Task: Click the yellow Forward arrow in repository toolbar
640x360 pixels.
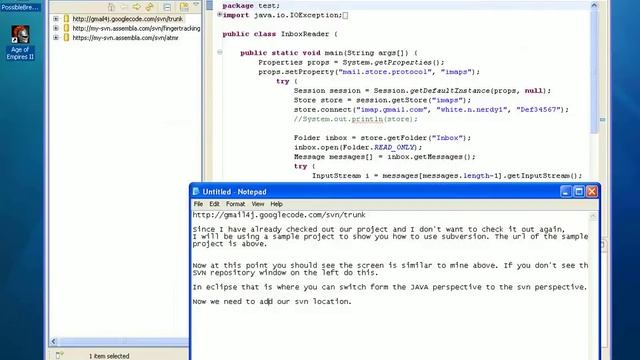Action: [x=137, y=7]
